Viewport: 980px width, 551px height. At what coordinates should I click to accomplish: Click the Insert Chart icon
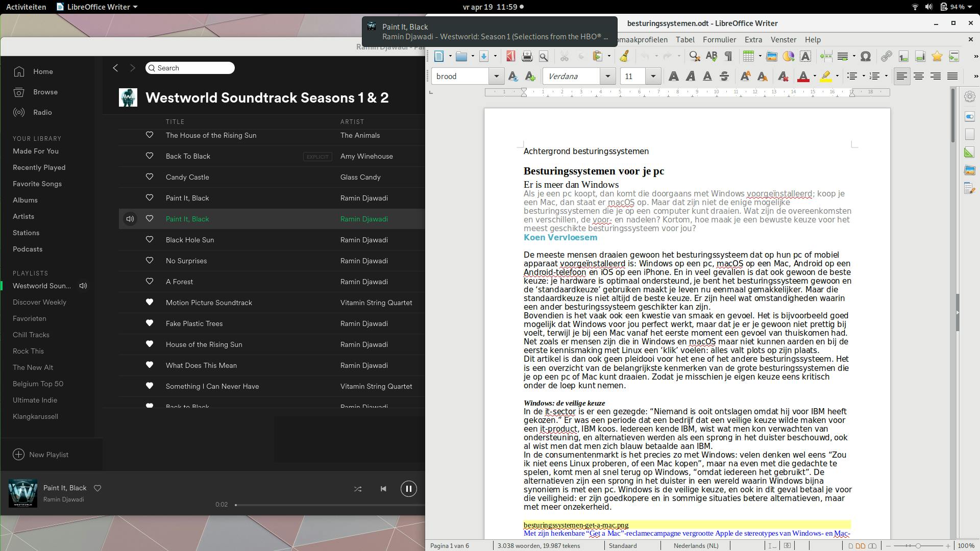coord(789,57)
